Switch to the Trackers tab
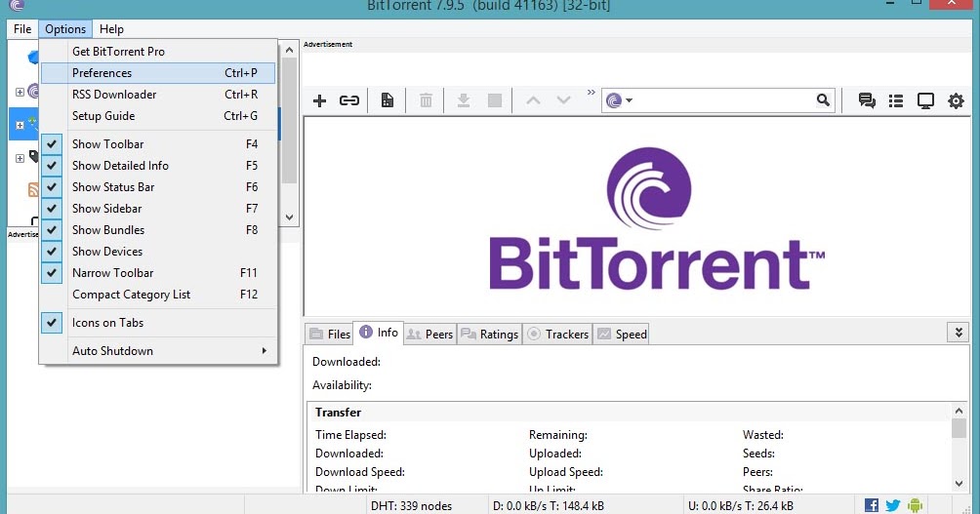 coord(557,335)
